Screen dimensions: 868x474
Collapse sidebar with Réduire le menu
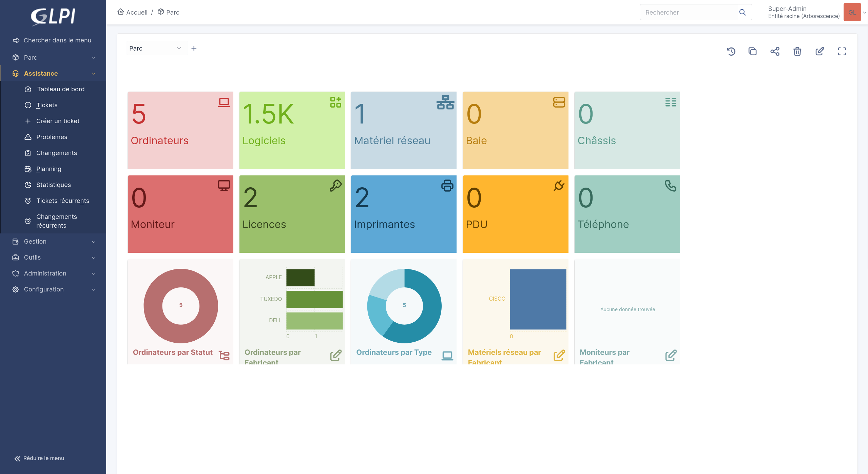39,458
